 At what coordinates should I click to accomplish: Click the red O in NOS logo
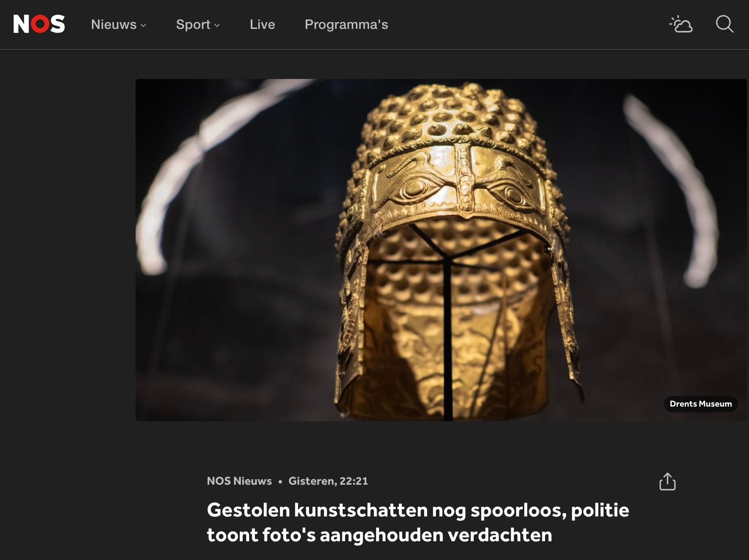(x=39, y=24)
